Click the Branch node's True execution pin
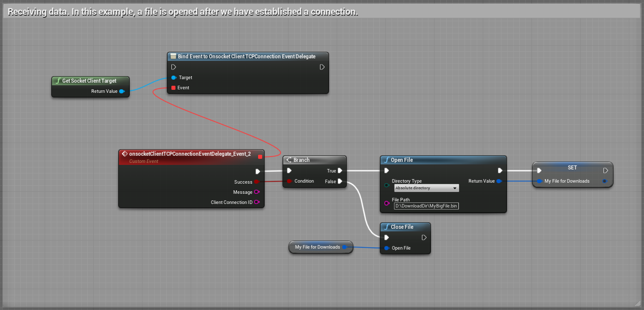Screen dimensions: 644x310 tap(340, 171)
